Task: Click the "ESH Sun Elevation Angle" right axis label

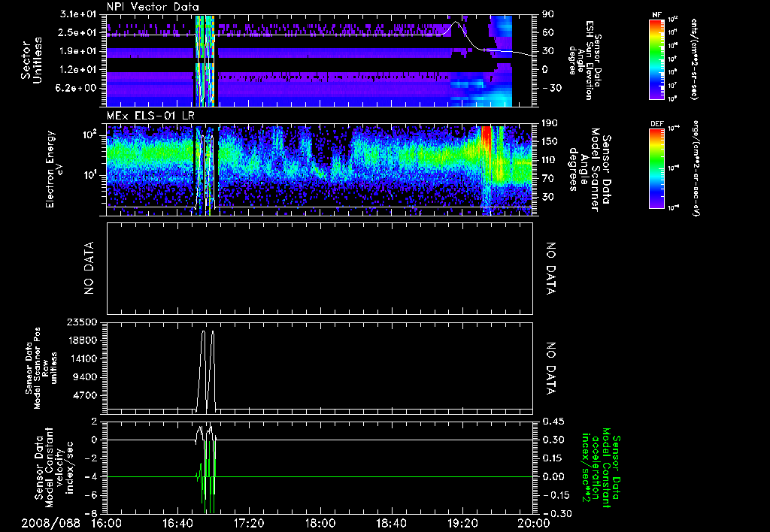Action: [585, 60]
